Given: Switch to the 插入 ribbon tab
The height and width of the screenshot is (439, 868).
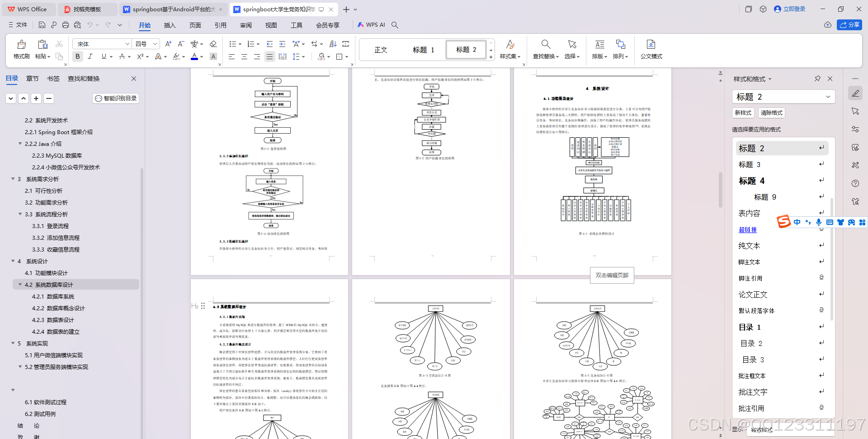Looking at the screenshot, I should point(170,26).
